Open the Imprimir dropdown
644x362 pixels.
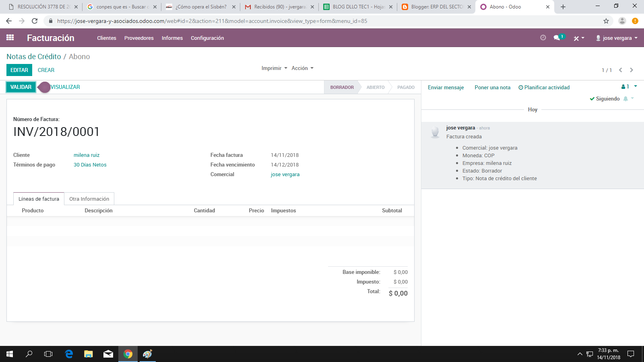point(274,68)
